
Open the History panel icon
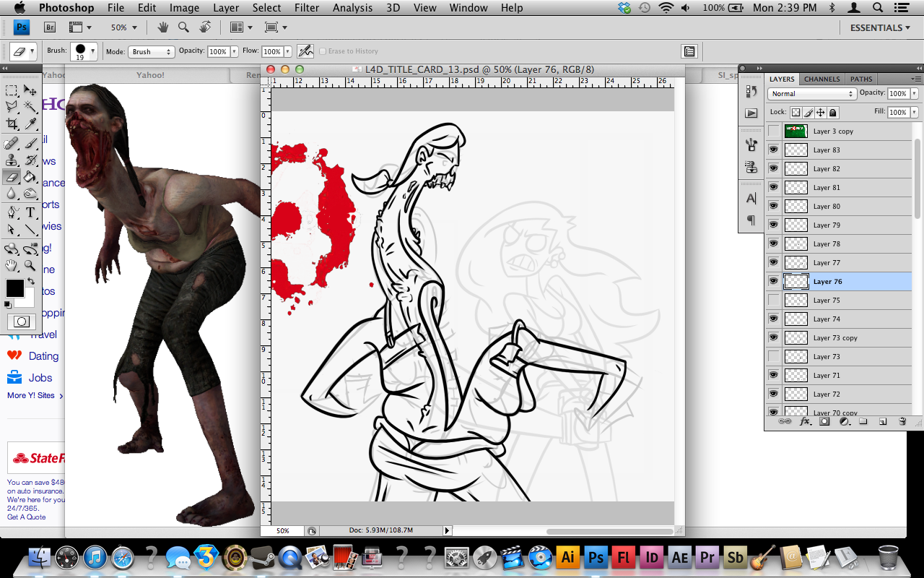tap(751, 91)
